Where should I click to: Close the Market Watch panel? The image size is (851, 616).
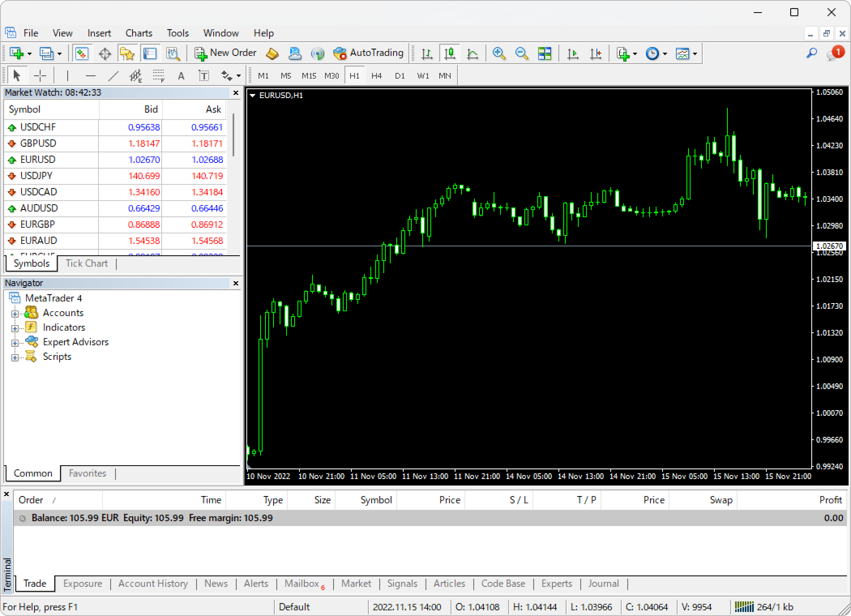pyautogui.click(x=236, y=93)
